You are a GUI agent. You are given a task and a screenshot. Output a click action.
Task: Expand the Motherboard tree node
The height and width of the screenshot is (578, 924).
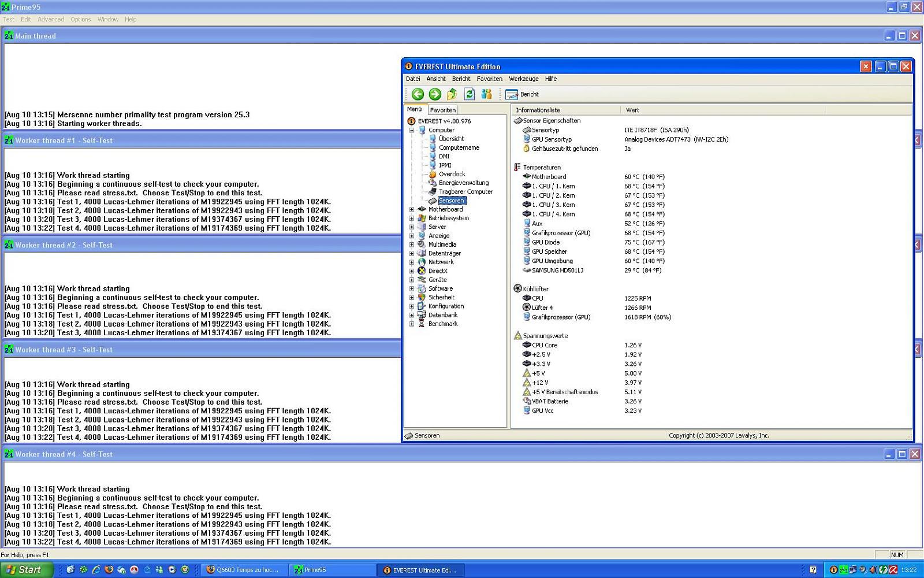click(x=412, y=209)
